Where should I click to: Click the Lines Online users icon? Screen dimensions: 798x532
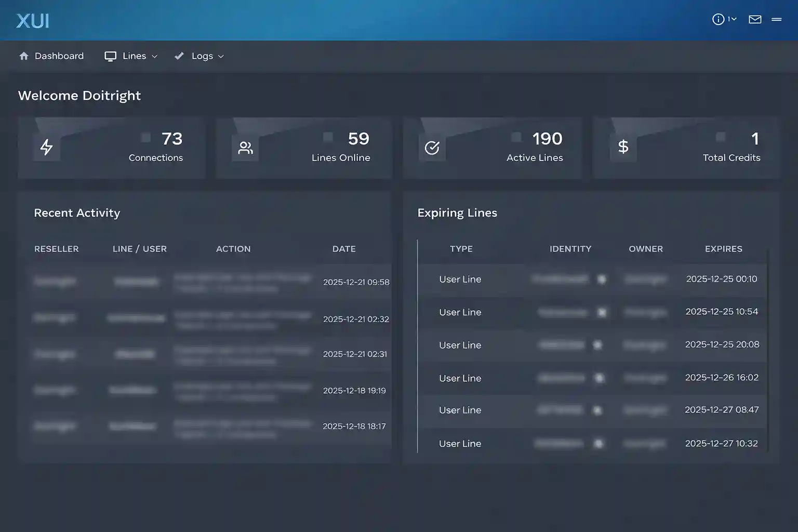point(245,148)
